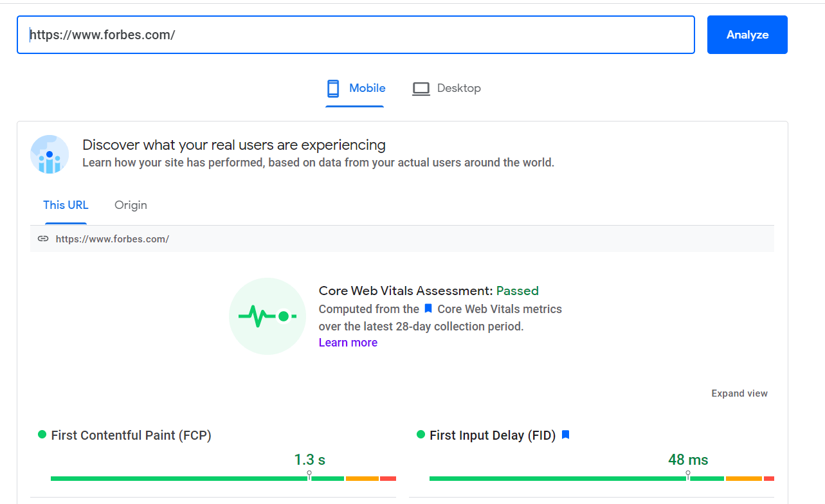
Task: Open First Contentful Paint (FCP) metric
Action: pos(131,435)
